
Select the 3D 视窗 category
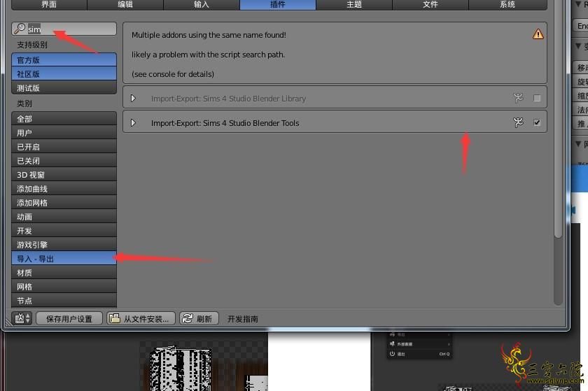(64, 174)
